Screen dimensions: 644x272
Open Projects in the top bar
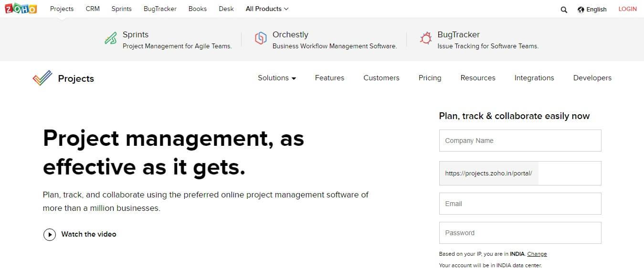(x=62, y=9)
